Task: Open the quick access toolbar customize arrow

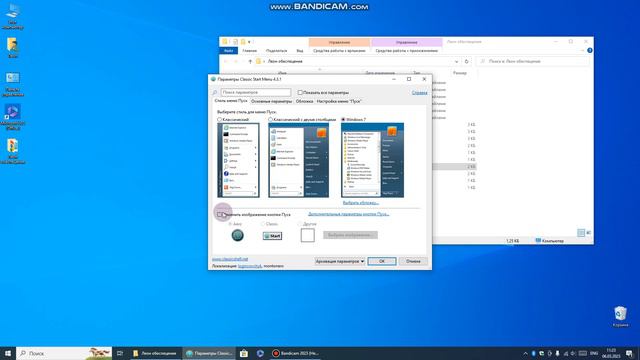Action: (x=249, y=42)
